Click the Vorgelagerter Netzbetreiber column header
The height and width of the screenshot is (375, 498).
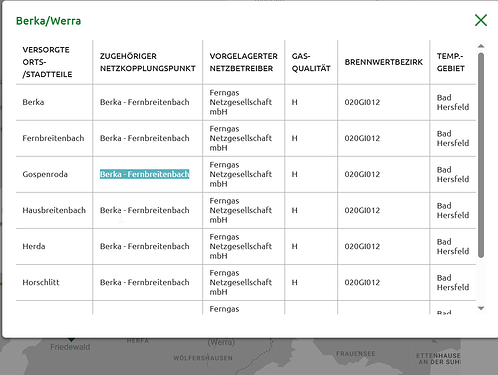pos(243,62)
